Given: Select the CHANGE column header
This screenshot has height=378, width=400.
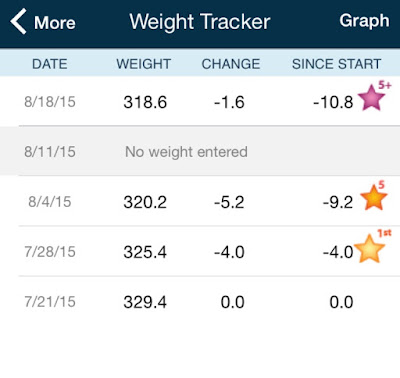Looking at the screenshot, I should click(231, 64).
